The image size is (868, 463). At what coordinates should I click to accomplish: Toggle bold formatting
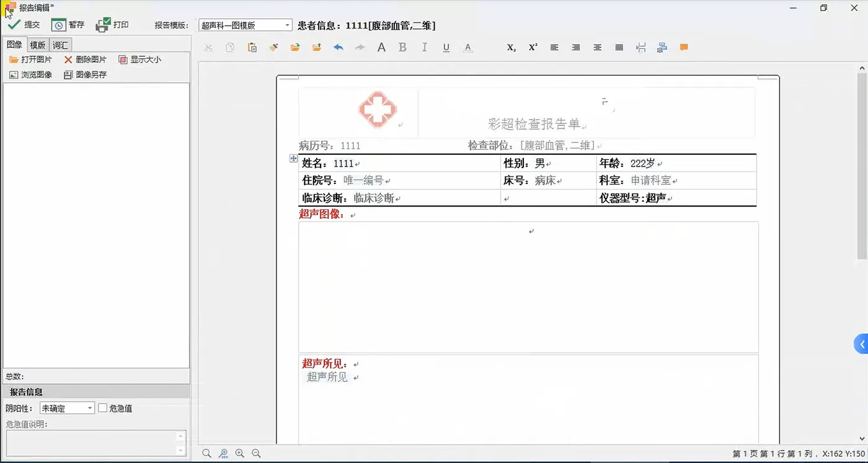[x=402, y=47]
